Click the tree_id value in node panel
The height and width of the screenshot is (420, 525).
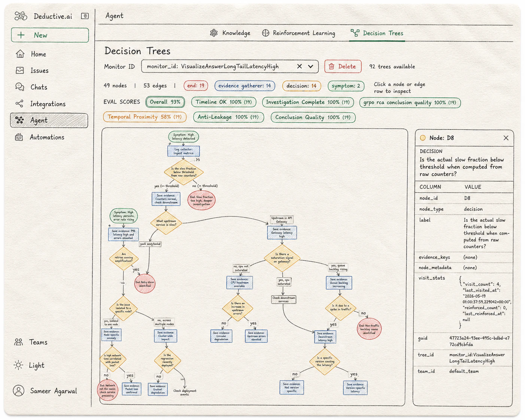click(477, 358)
